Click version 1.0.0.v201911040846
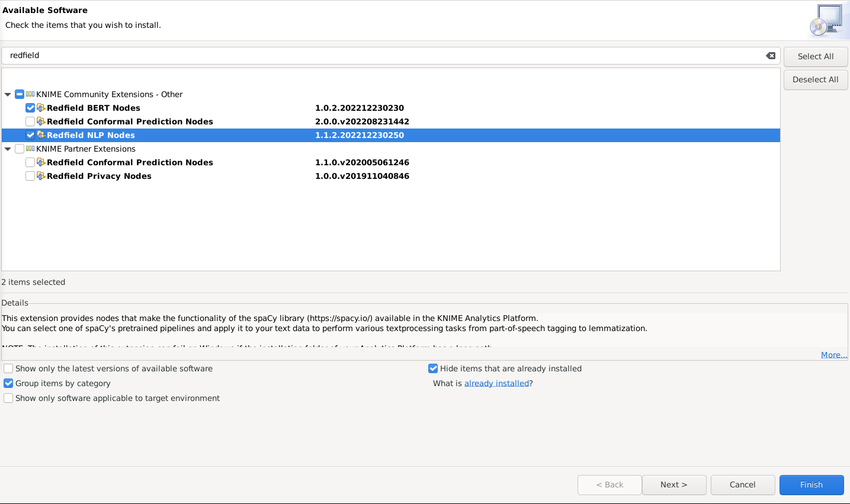This screenshot has height=504, width=850. pos(362,176)
